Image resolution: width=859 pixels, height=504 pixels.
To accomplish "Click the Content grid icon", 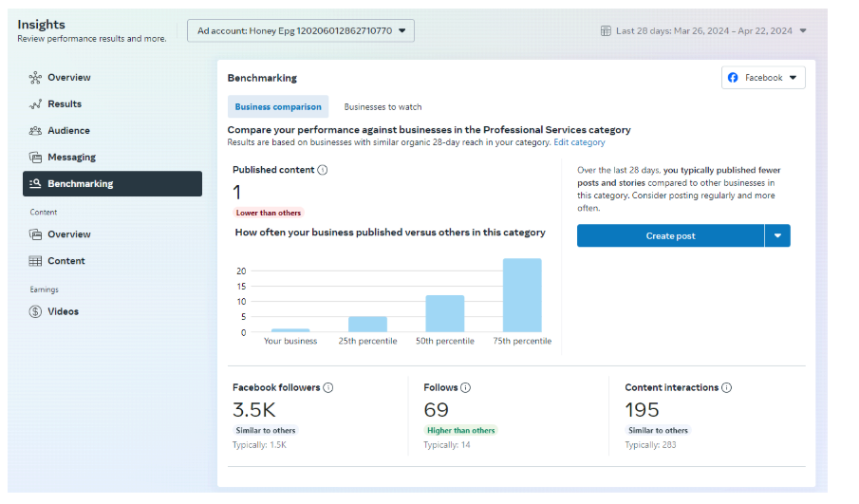I will pyautogui.click(x=35, y=261).
